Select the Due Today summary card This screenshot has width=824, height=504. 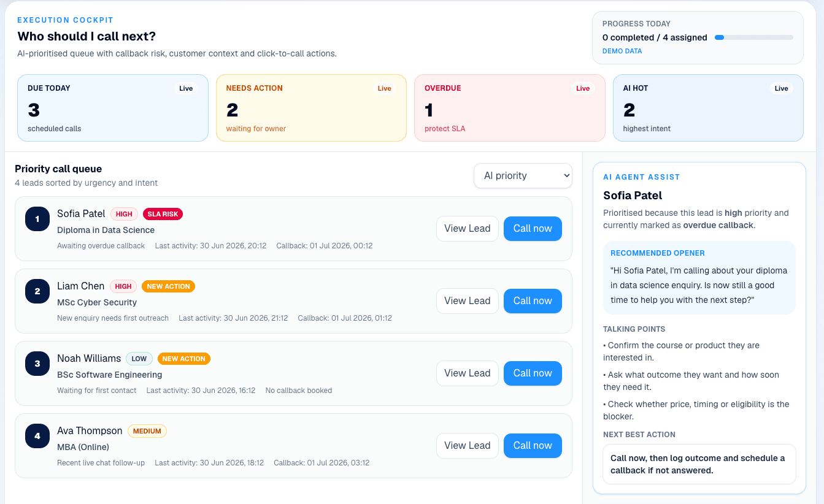point(113,108)
